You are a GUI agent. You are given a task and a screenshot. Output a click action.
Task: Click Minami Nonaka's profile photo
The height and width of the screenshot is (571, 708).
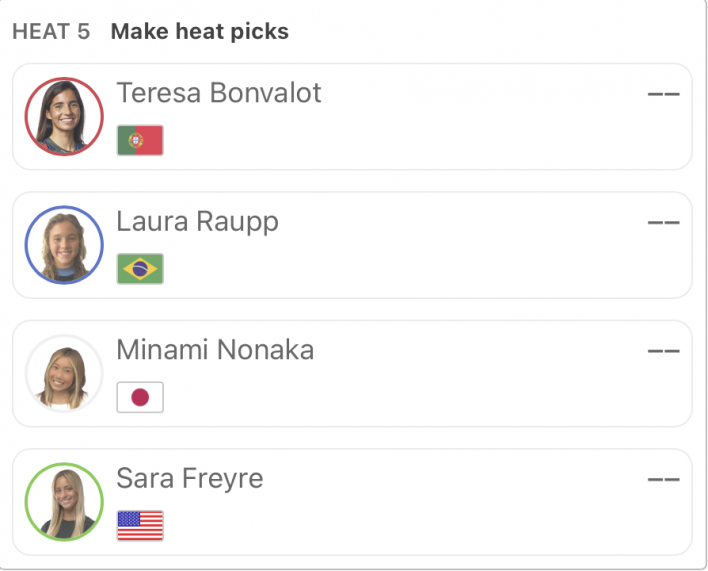click(64, 373)
